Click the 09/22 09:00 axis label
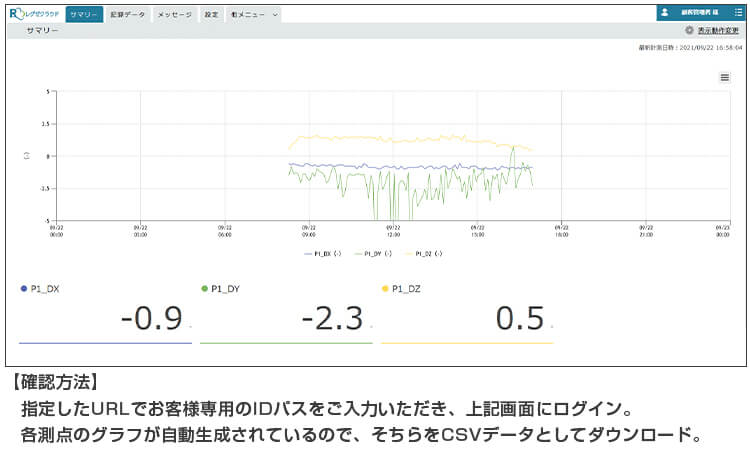This screenshot has height=450, width=750. (x=309, y=231)
